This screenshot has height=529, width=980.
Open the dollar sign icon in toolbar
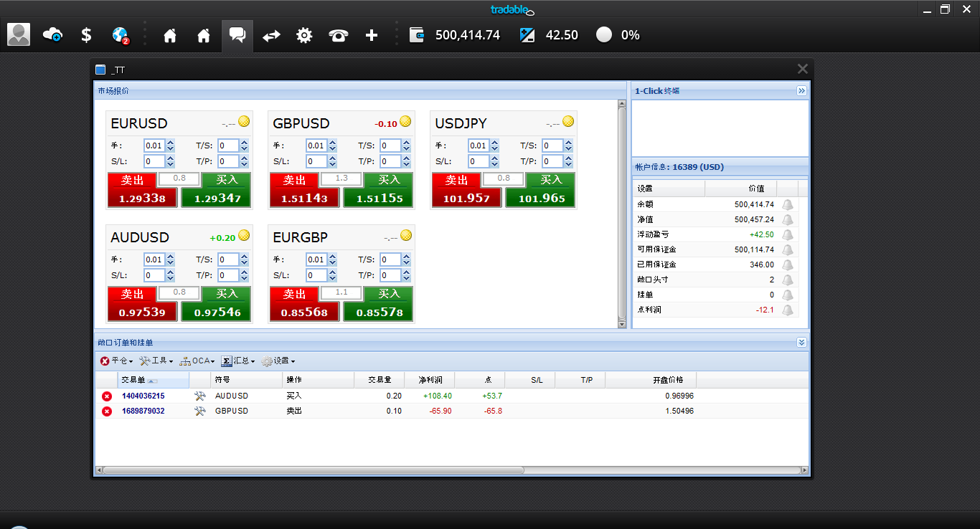tap(86, 34)
